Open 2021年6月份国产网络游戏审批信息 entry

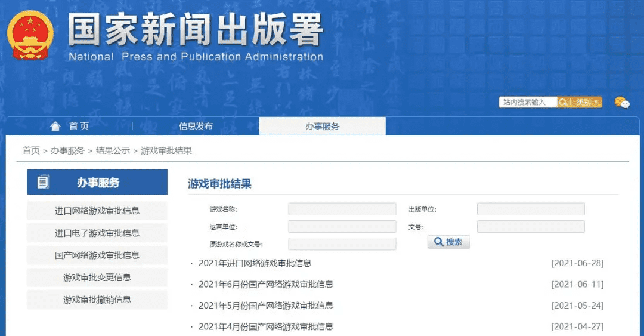266,284
